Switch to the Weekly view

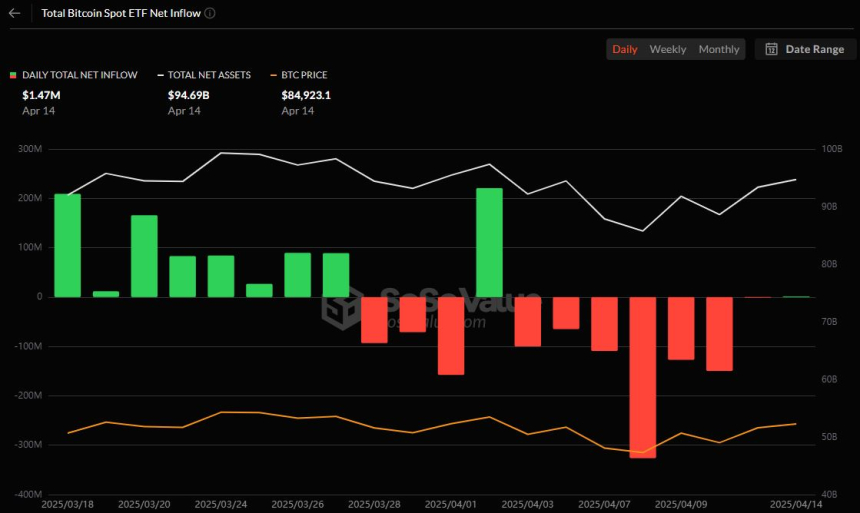(x=667, y=49)
